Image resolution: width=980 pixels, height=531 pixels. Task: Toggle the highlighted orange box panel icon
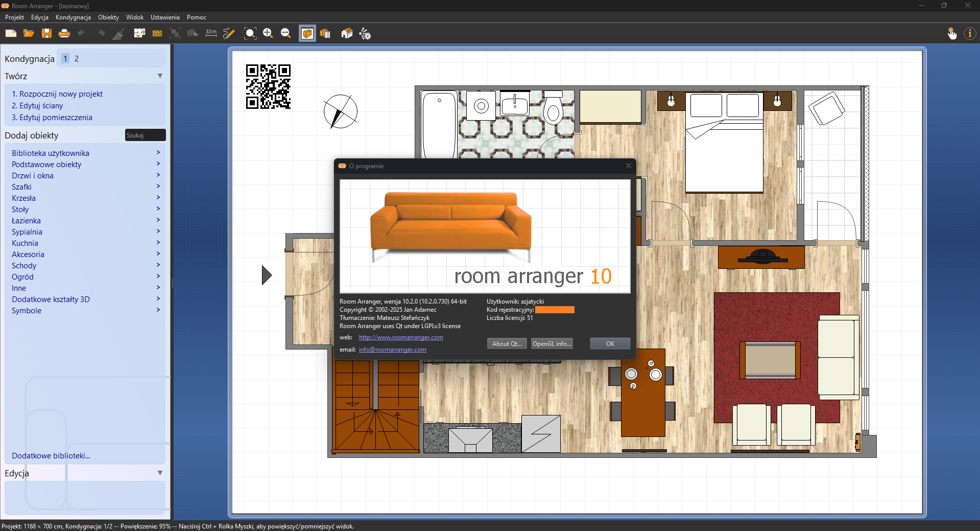[307, 34]
